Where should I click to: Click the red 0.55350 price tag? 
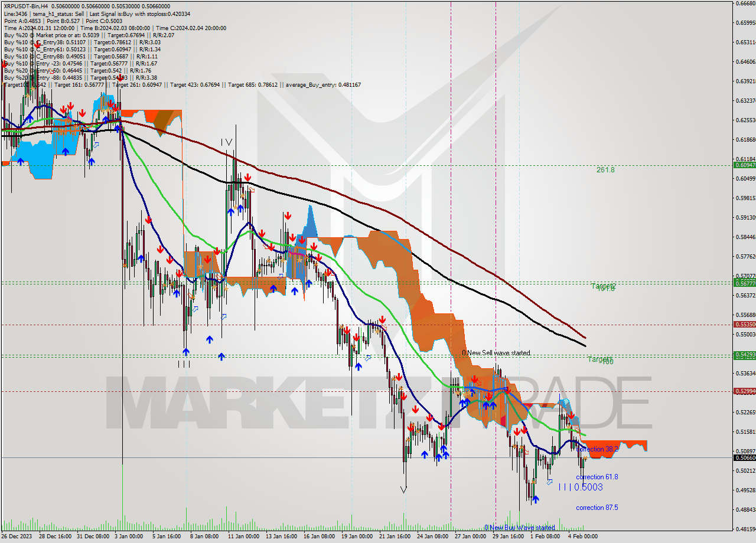(744, 324)
